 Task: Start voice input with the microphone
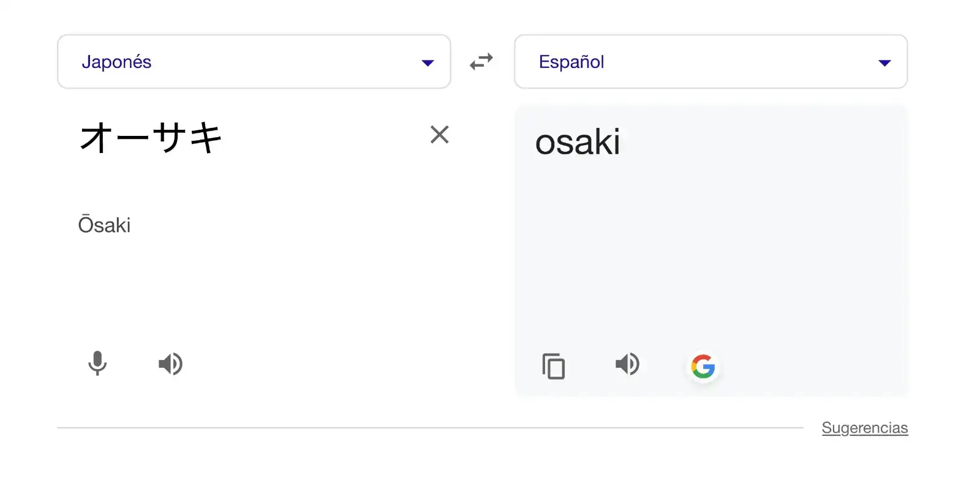97,363
